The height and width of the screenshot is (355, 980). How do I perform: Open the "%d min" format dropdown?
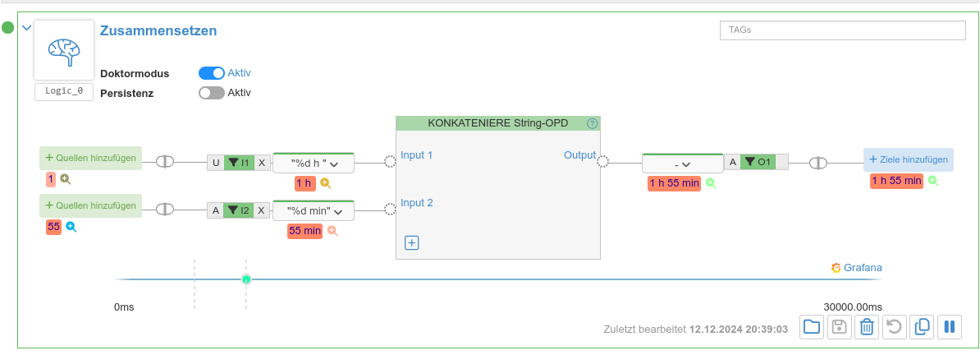pos(313,211)
